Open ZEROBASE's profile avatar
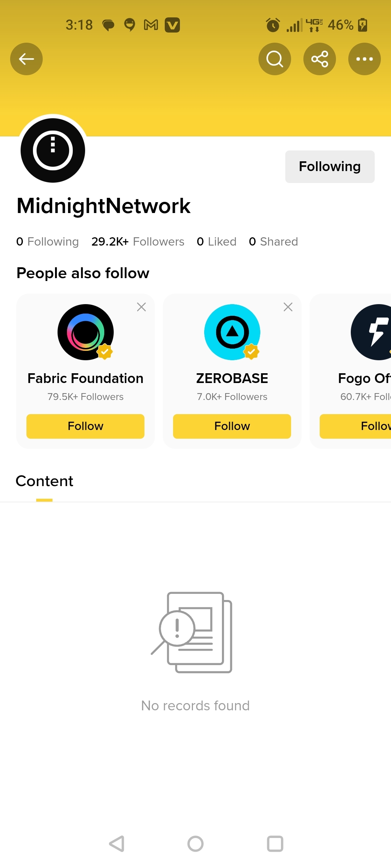This screenshot has width=391, height=868. coord(232,332)
